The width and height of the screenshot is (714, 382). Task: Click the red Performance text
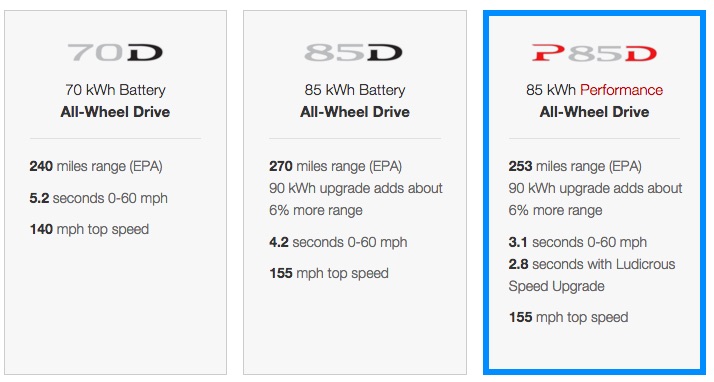point(621,90)
